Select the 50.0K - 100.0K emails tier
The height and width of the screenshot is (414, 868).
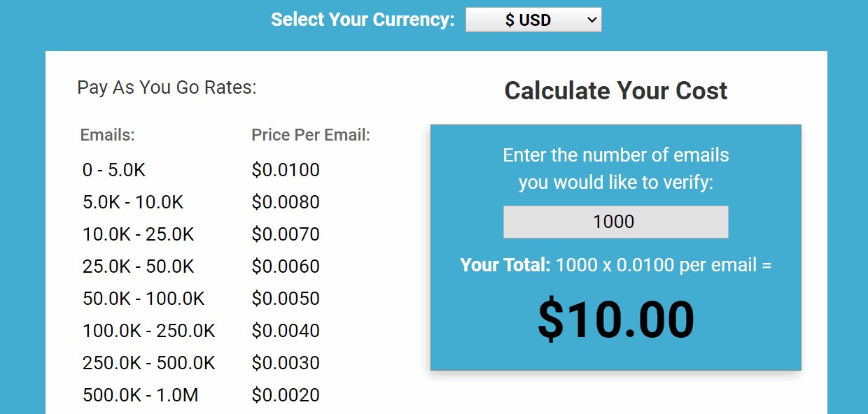(143, 299)
